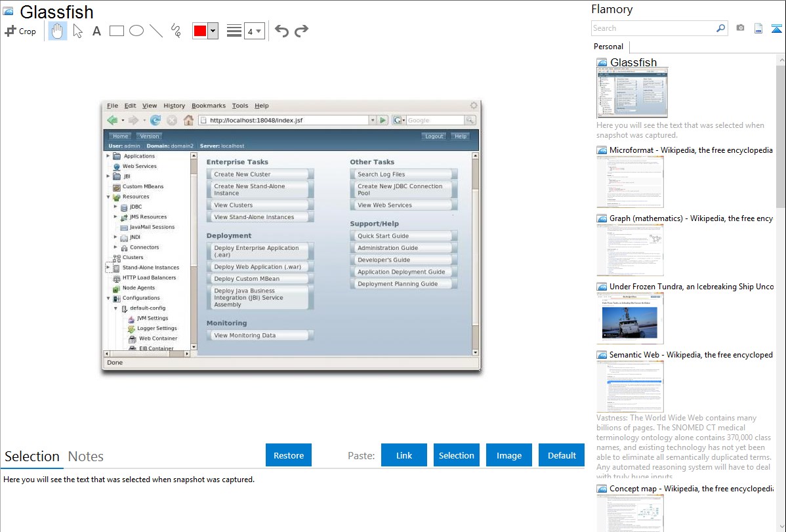Viewport: 786px width, 532px height.
Task: Open the Microformat Wikipedia snapshot thumbnail
Action: [x=630, y=182]
